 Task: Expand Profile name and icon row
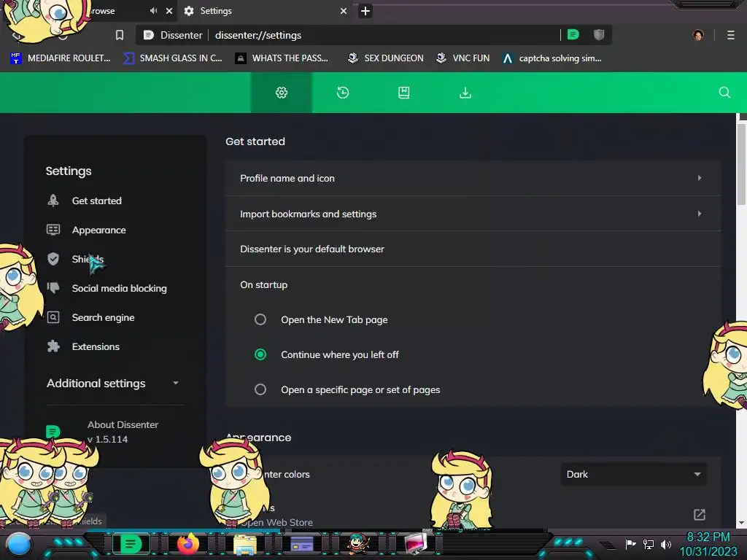click(473, 178)
